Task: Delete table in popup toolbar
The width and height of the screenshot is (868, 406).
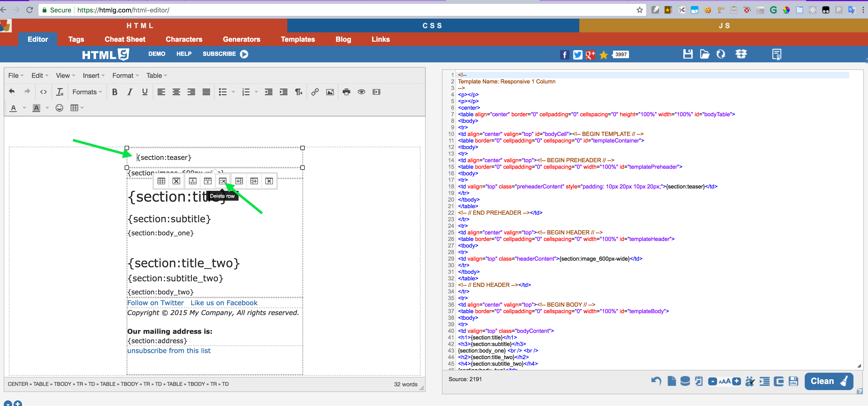Action: pos(176,181)
